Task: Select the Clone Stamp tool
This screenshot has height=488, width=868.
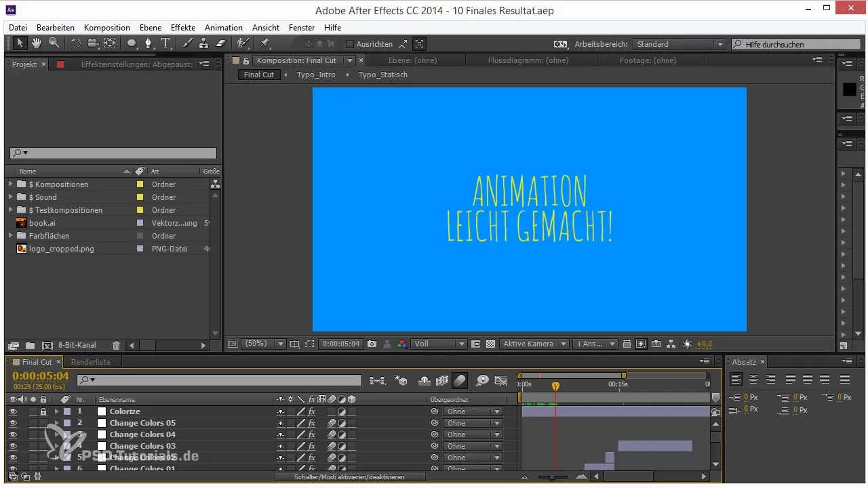Action: tap(204, 43)
